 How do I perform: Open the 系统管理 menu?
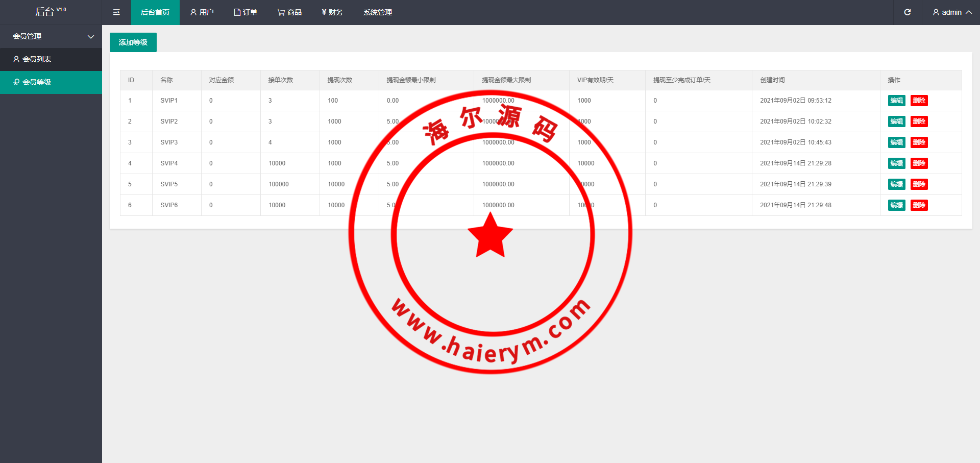[378, 12]
